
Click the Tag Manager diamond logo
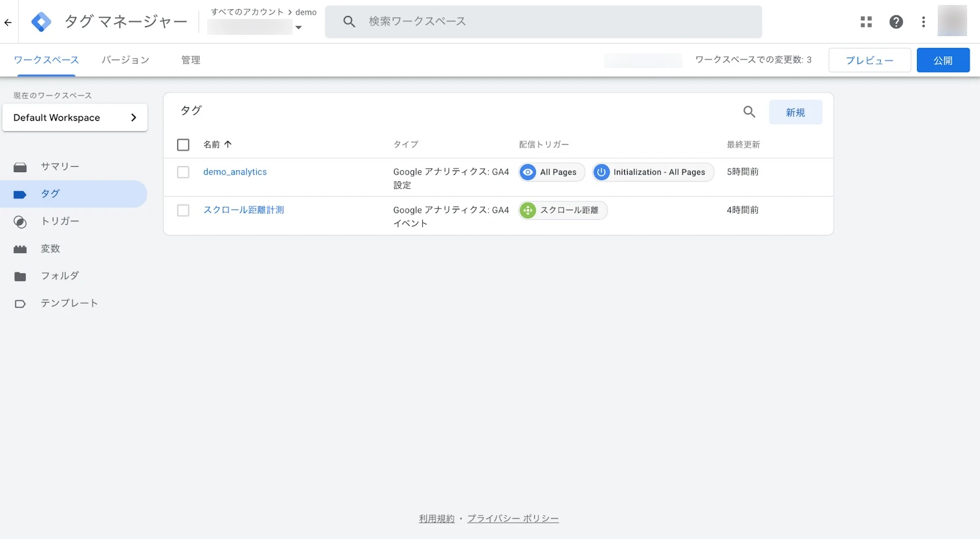tap(41, 22)
